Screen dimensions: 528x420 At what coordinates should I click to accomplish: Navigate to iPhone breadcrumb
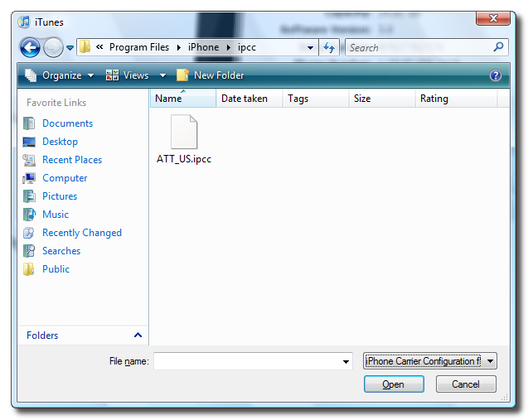pyautogui.click(x=203, y=47)
